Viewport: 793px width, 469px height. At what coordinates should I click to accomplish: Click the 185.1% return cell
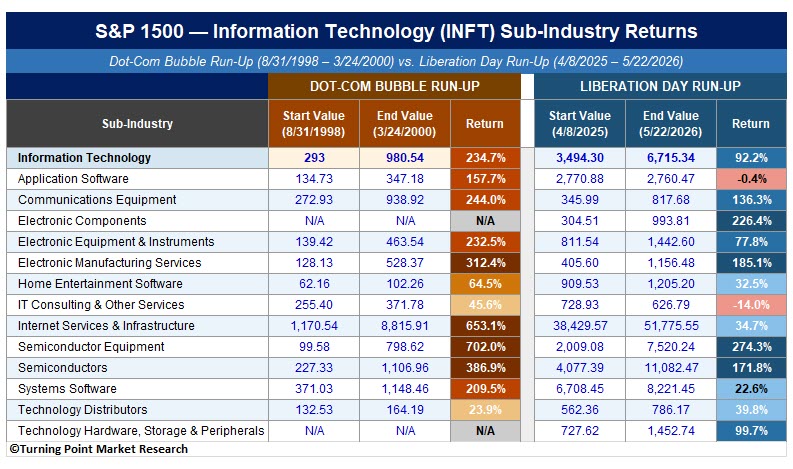pyautogui.click(x=752, y=263)
